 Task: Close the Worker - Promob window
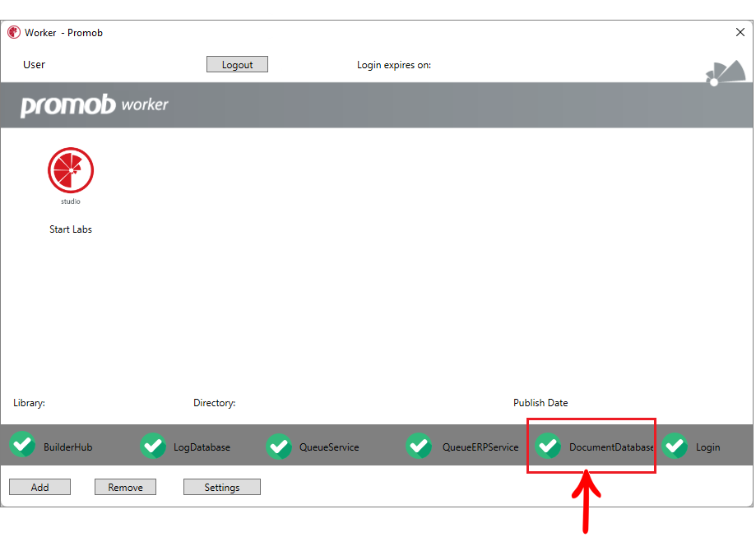740,32
